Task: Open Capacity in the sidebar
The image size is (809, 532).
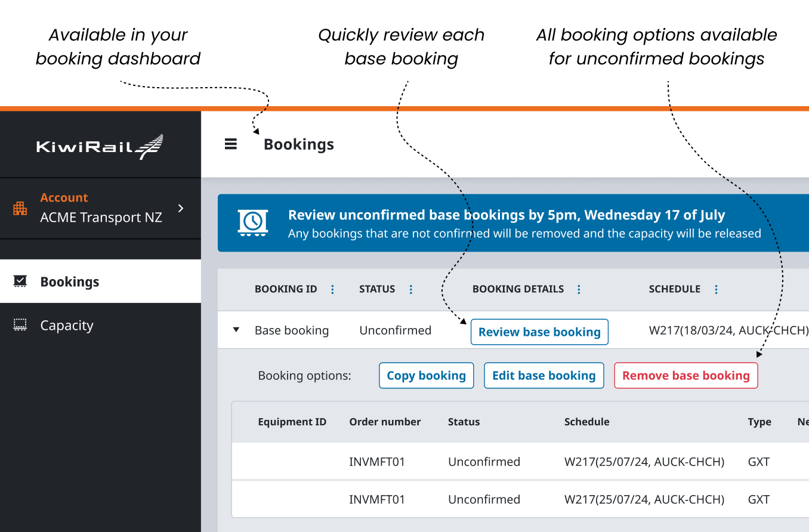Action: click(67, 325)
